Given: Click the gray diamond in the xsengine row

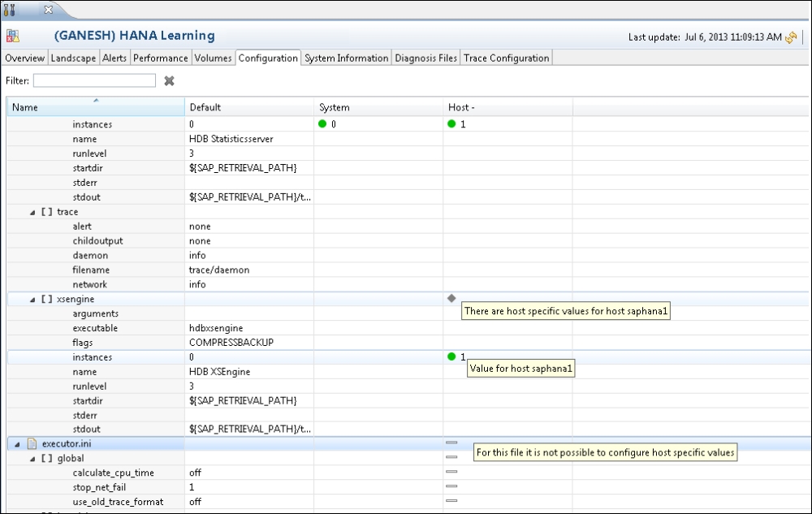Looking at the screenshot, I should (x=451, y=298).
